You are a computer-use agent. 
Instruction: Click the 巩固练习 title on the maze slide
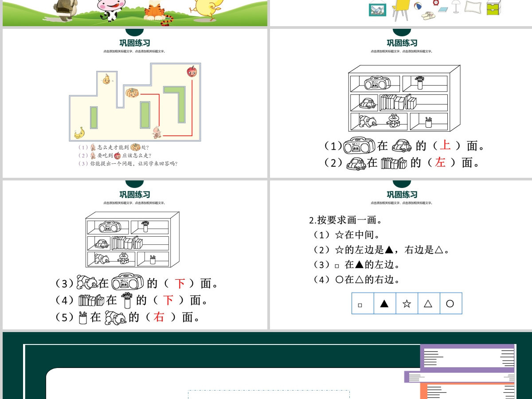coord(135,43)
